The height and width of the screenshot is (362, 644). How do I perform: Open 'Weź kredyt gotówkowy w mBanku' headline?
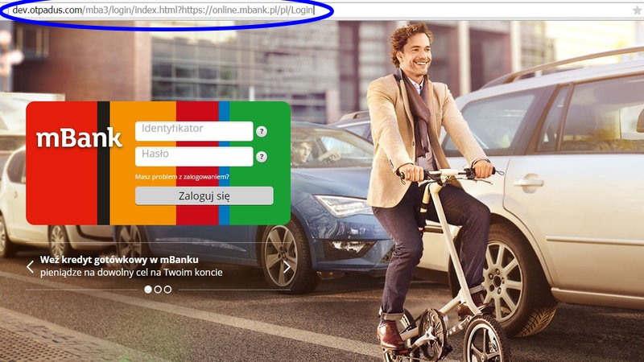point(119,260)
